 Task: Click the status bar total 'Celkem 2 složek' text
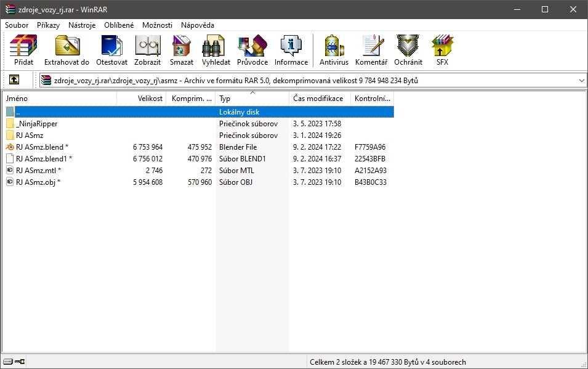(x=388, y=362)
